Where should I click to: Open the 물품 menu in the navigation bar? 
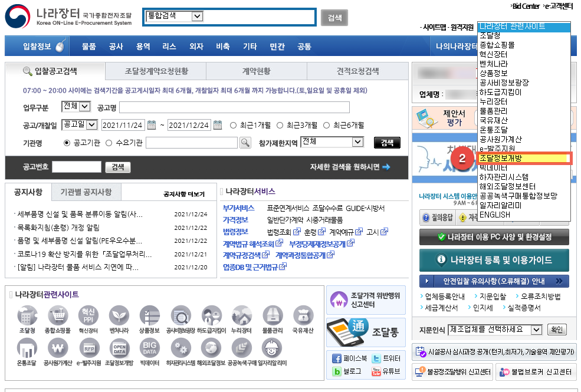click(88, 46)
